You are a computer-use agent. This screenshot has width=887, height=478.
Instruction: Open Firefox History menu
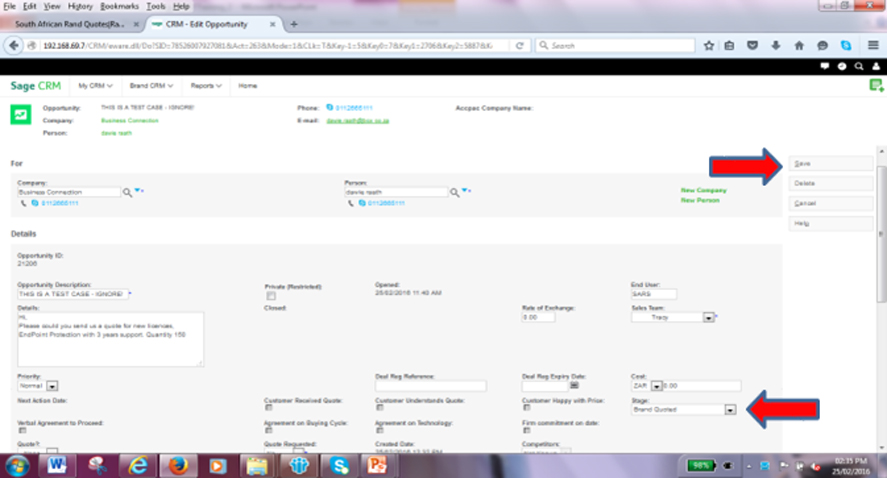tap(80, 6)
